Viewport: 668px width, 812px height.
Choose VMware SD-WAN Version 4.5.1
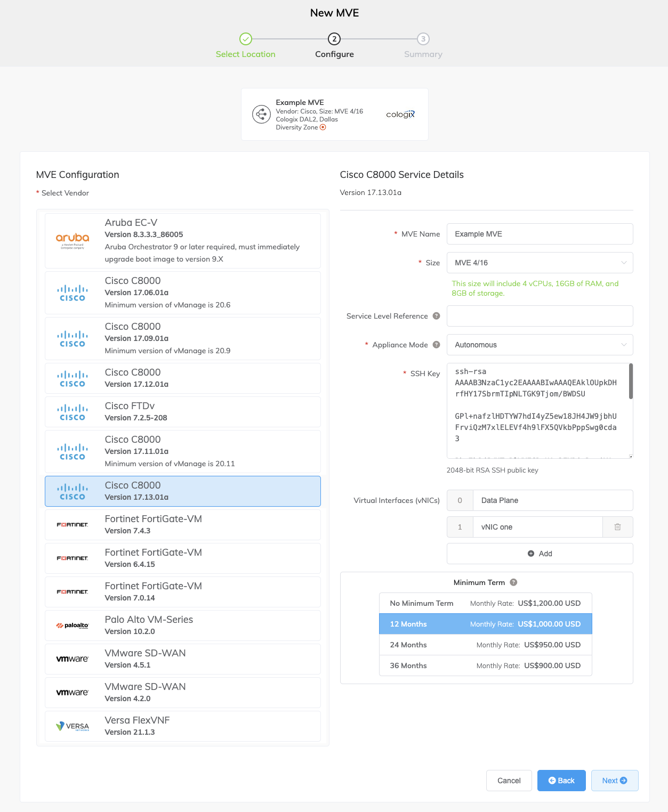(x=182, y=659)
